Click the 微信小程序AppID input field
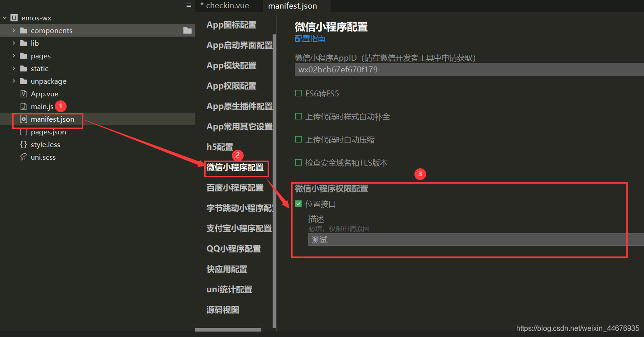 (x=469, y=69)
